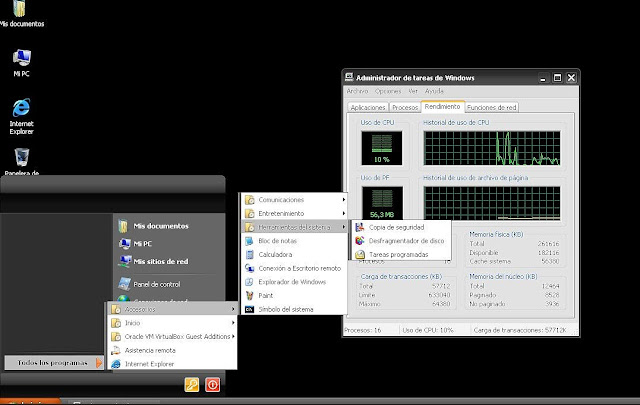Viewport: 640px width, 405px height.
Task: Launch Calculadora
Action: pos(294,254)
